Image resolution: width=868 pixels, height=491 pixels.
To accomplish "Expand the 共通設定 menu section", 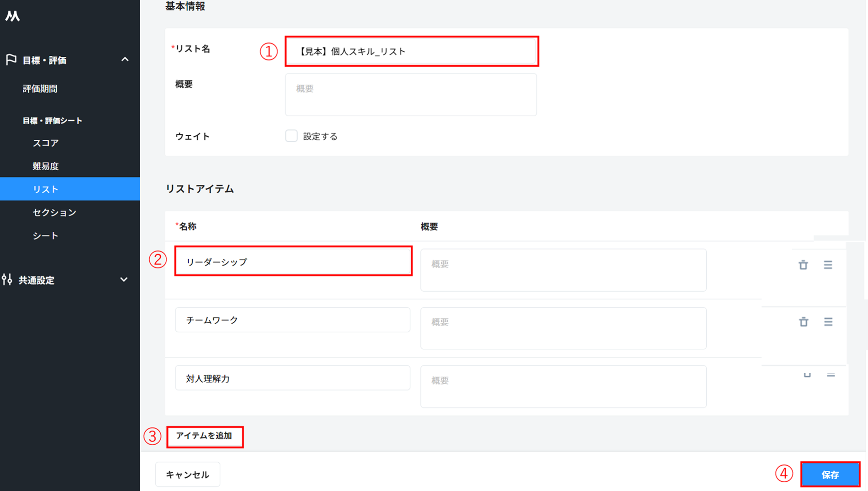I will pyautogui.click(x=124, y=280).
